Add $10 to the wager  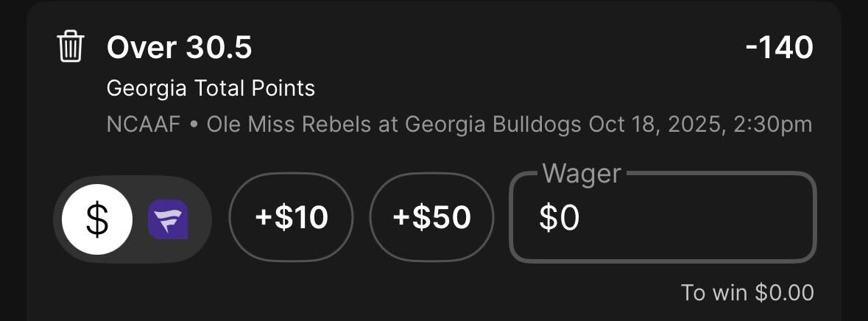(x=291, y=218)
